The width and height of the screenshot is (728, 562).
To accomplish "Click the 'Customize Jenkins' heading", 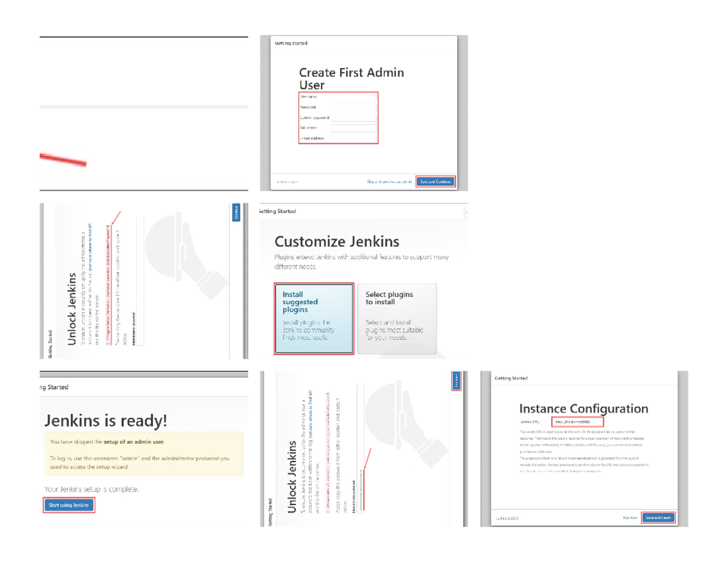I will 337,241.
